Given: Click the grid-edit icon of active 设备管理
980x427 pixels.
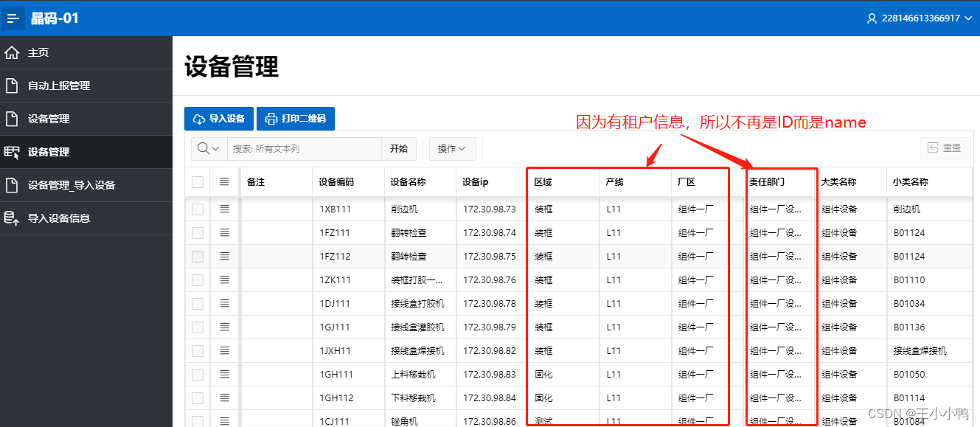Looking at the screenshot, I should [x=12, y=152].
